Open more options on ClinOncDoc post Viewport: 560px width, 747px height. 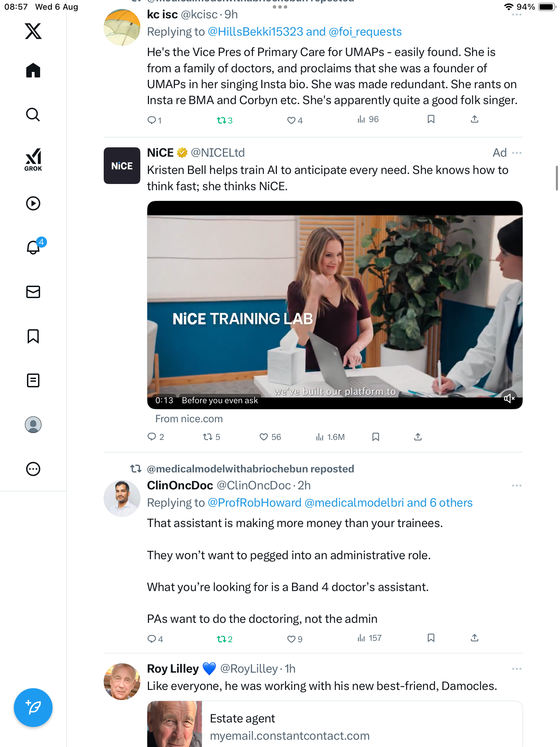point(517,486)
